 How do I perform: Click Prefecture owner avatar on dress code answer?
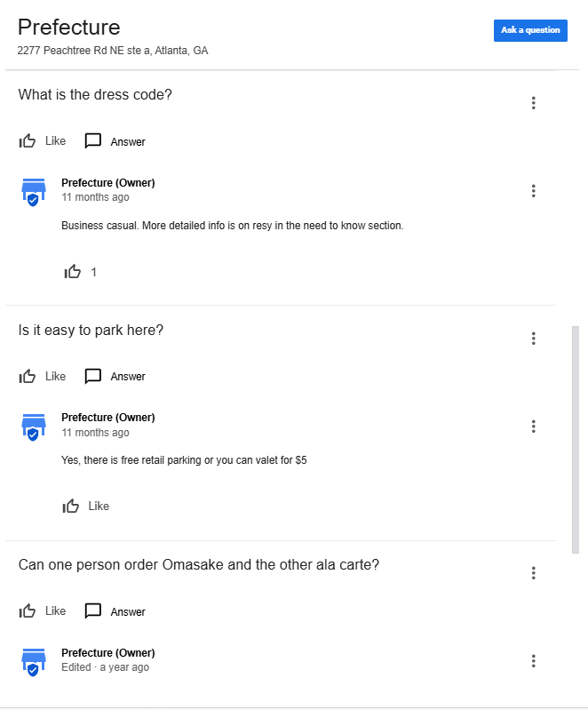pyautogui.click(x=33, y=192)
